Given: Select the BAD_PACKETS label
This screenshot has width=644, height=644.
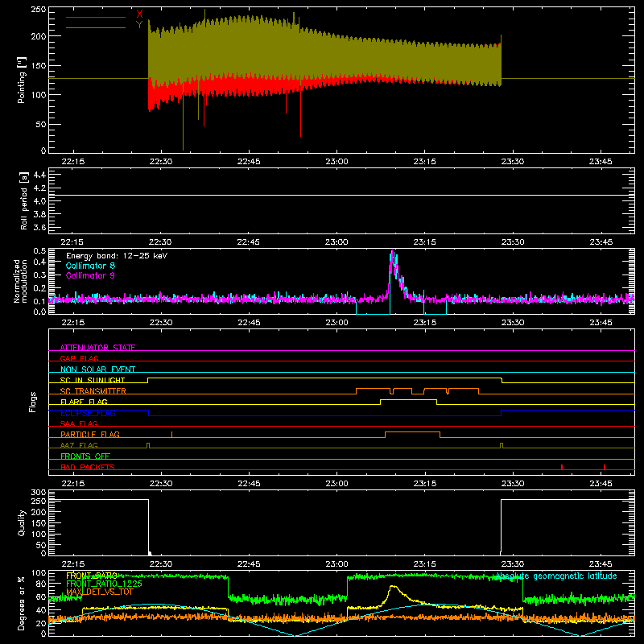Looking at the screenshot, I should [x=88, y=467].
